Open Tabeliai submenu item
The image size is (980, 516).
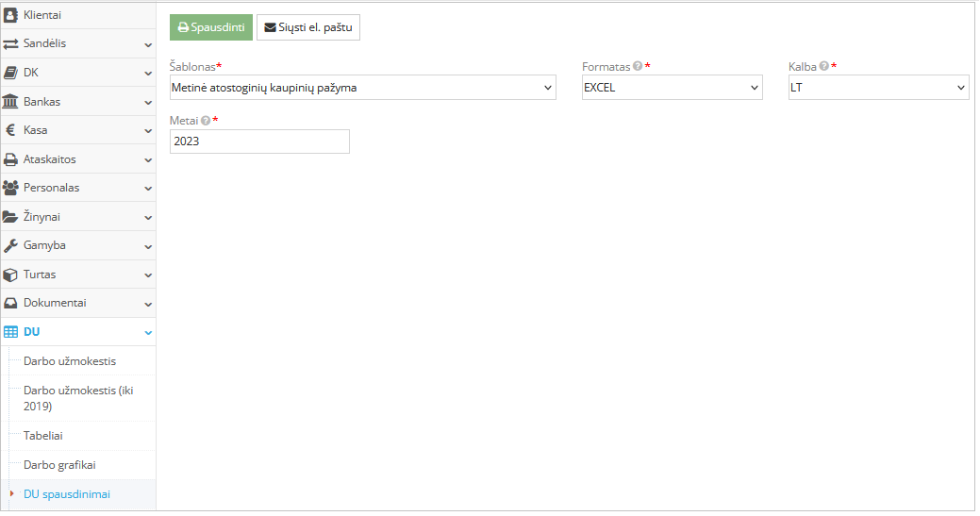pyautogui.click(x=43, y=436)
